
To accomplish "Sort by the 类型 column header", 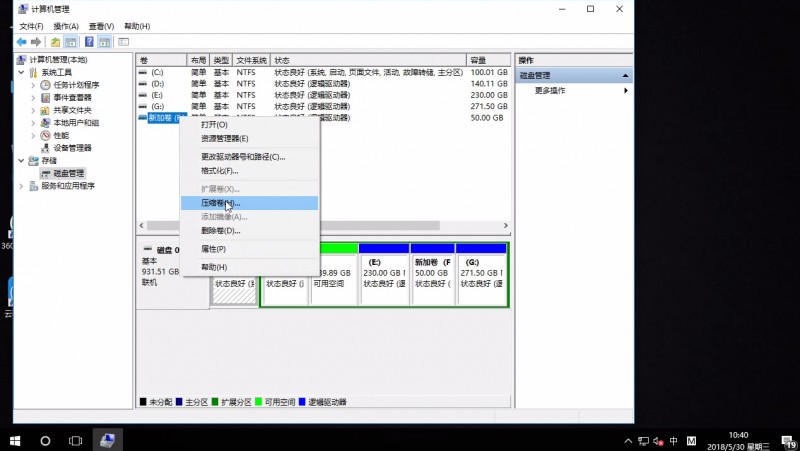I will click(221, 60).
